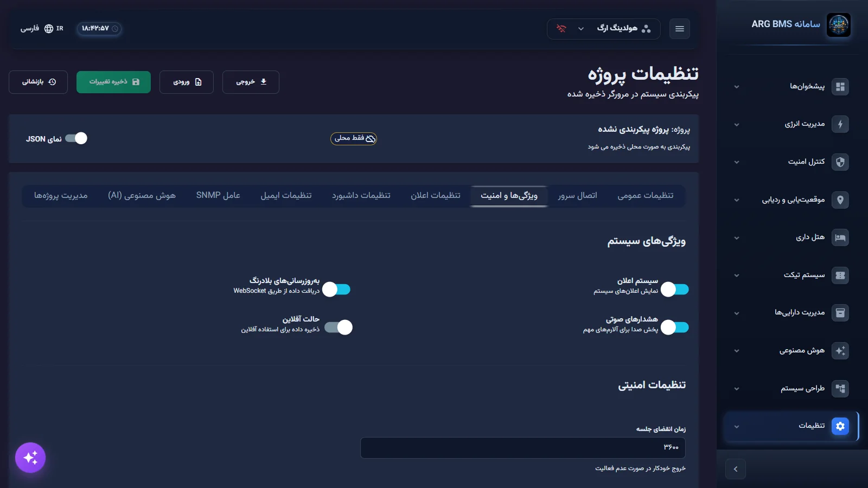Screen dimensions: 868x488
Task: Toggle the Offline Mode (حالت آفلاین) switch
Action: coord(339,327)
